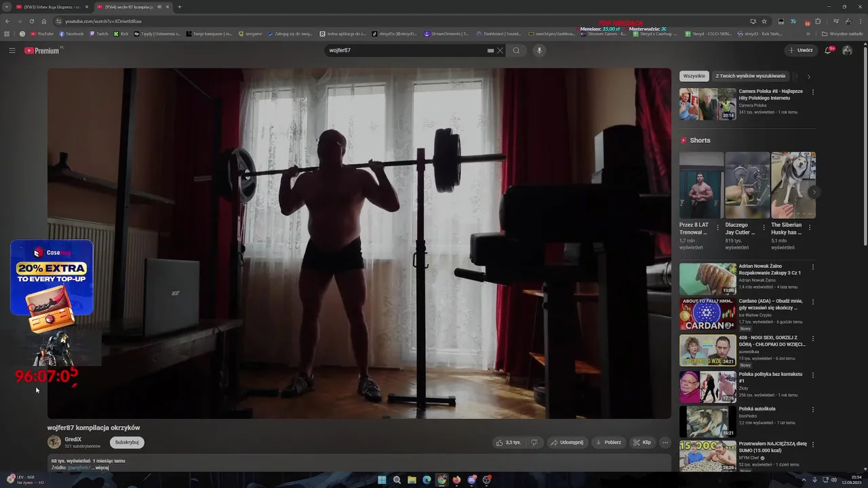Select the Wszystkie filter chip
This screenshot has height=488, width=868.
pos(694,76)
